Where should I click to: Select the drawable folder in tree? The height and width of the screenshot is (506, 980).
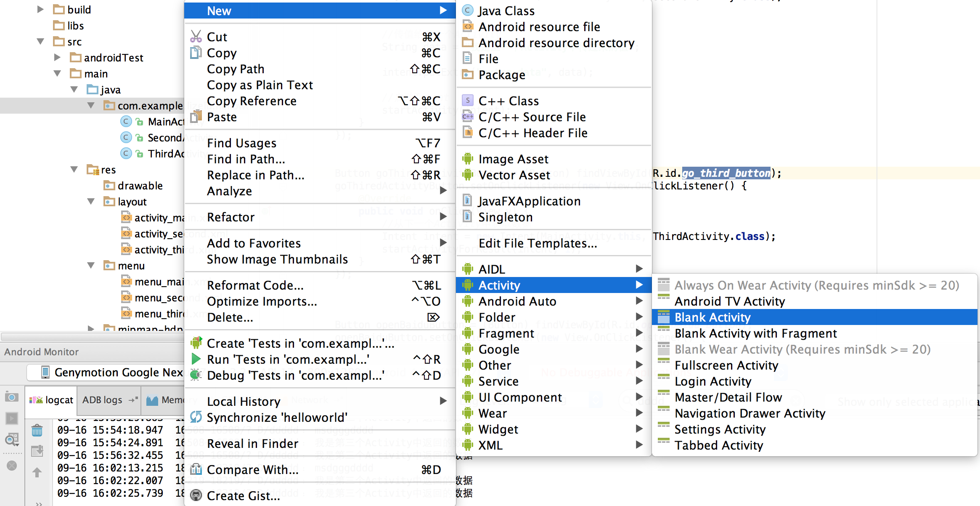click(x=140, y=186)
